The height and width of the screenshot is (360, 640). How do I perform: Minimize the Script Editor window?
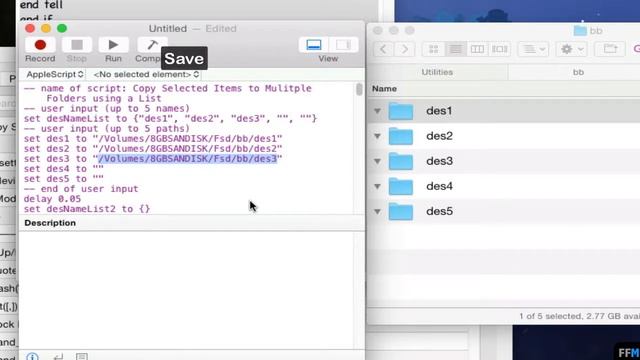click(46, 28)
